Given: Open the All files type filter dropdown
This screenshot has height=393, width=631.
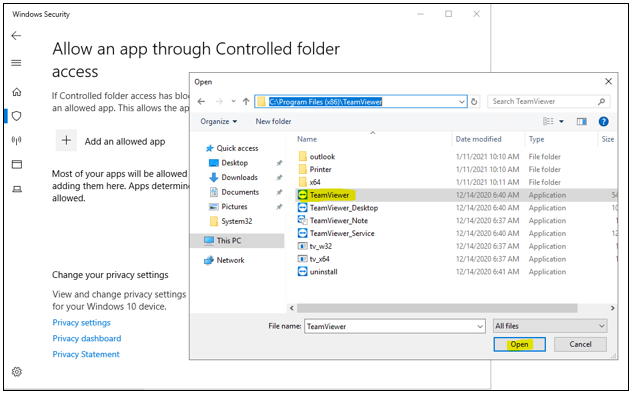Looking at the screenshot, I should point(550,326).
